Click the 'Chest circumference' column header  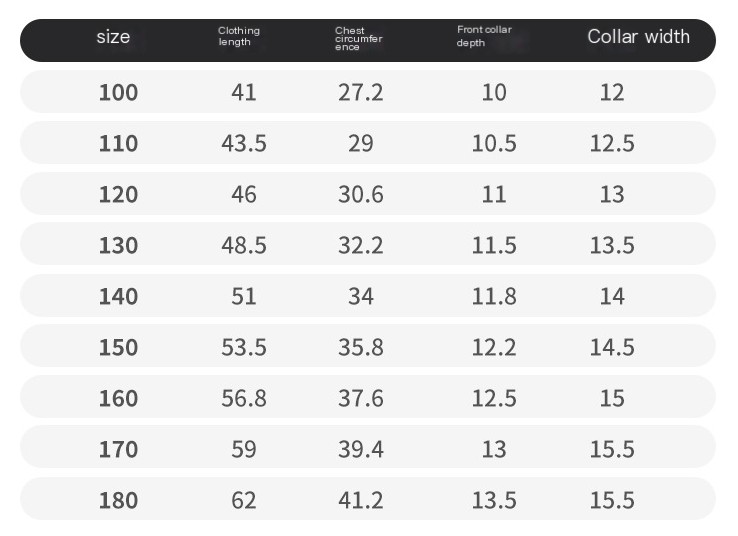358,39
